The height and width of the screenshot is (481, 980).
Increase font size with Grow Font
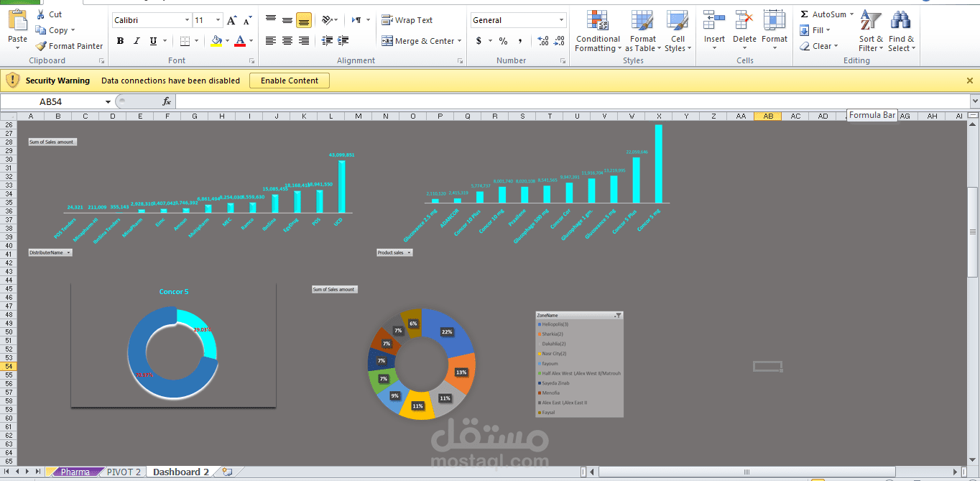pyautogui.click(x=232, y=21)
